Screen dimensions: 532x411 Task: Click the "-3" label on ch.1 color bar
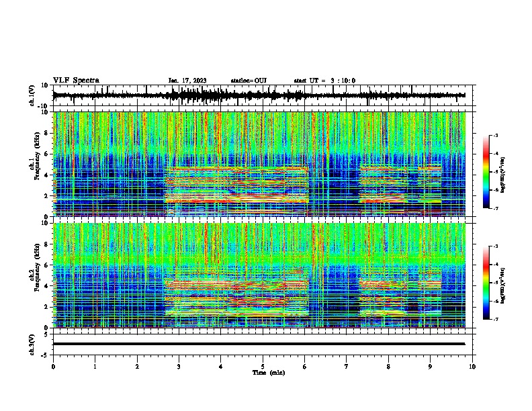coord(495,135)
